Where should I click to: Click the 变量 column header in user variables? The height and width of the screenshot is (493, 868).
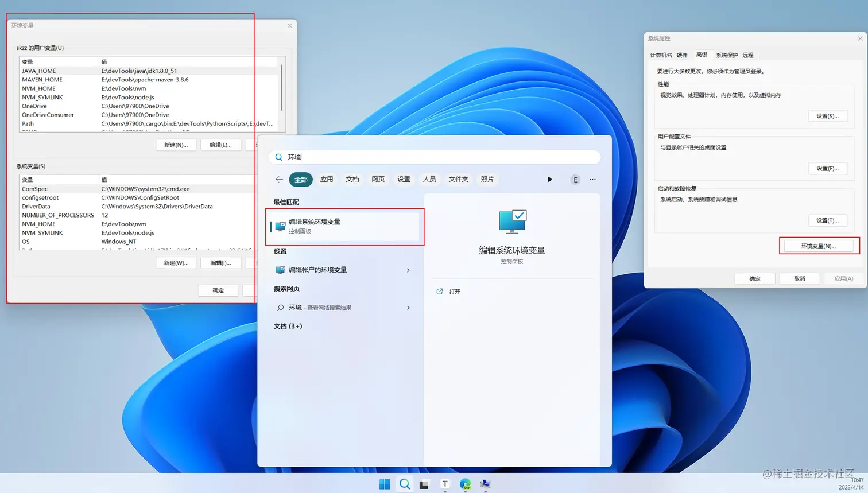59,61
